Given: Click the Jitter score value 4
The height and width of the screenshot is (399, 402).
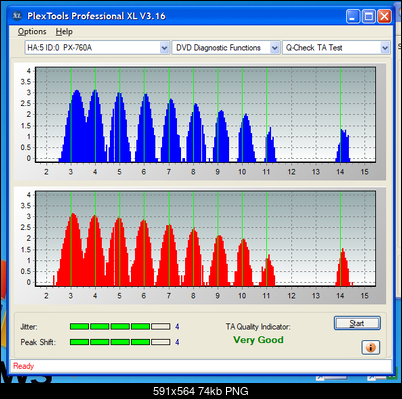Looking at the screenshot, I should pos(177,327).
